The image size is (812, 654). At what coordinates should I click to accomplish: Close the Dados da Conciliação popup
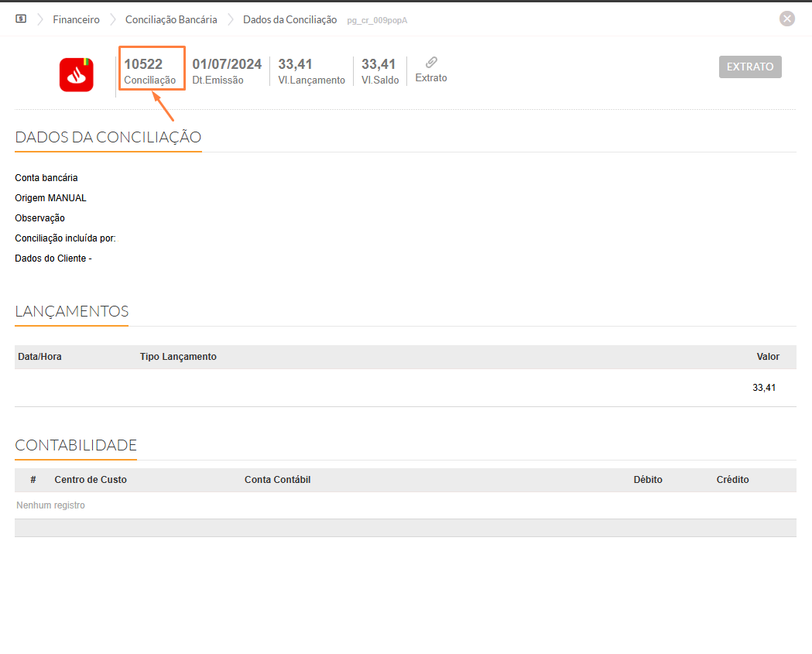pos(787,19)
